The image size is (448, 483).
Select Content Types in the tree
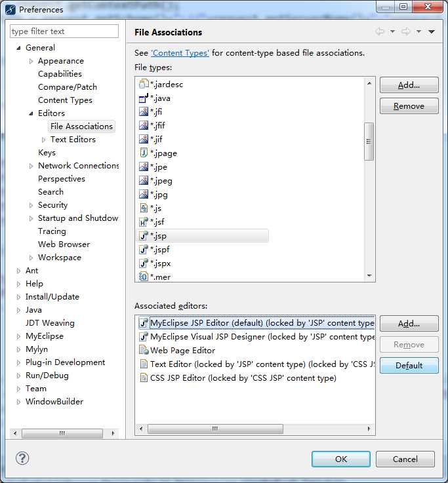pos(65,100)
